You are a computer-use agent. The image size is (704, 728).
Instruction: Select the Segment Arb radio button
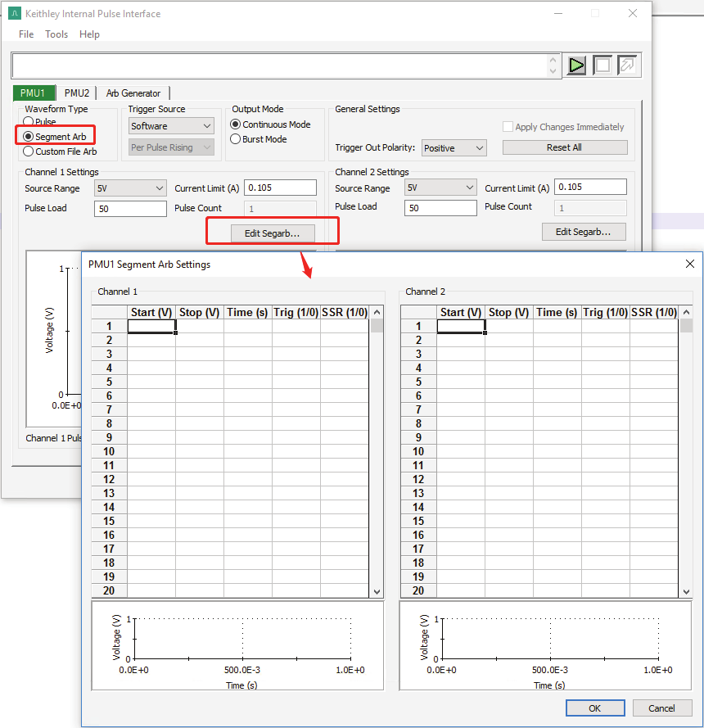(x=29, y=137)
